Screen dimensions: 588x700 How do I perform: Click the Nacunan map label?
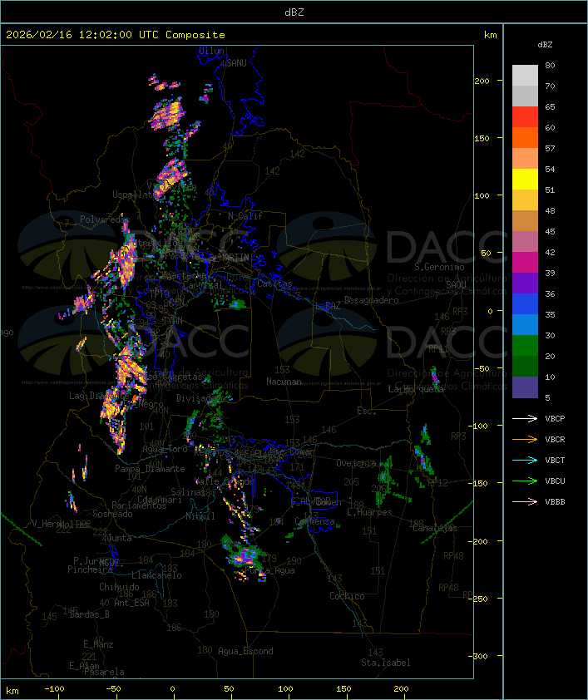click(x=284, y=382)
